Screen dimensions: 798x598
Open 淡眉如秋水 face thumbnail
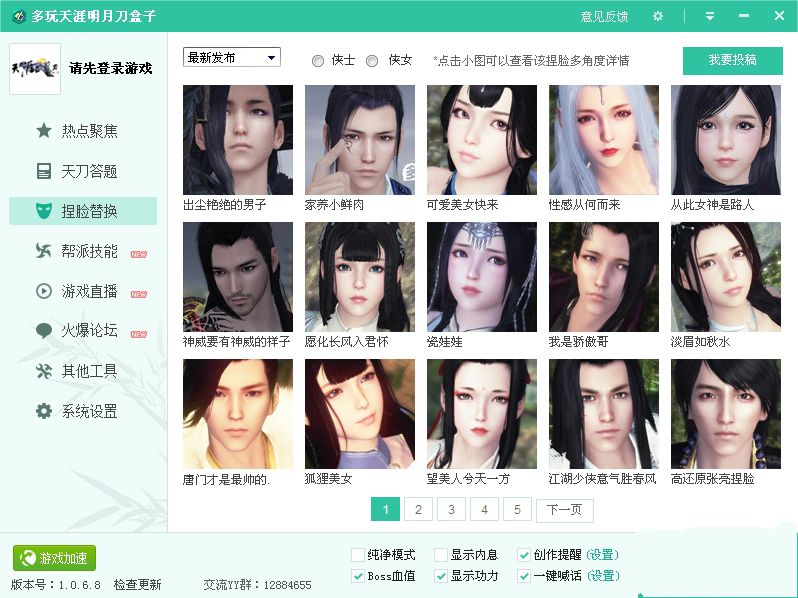point(726,277)
